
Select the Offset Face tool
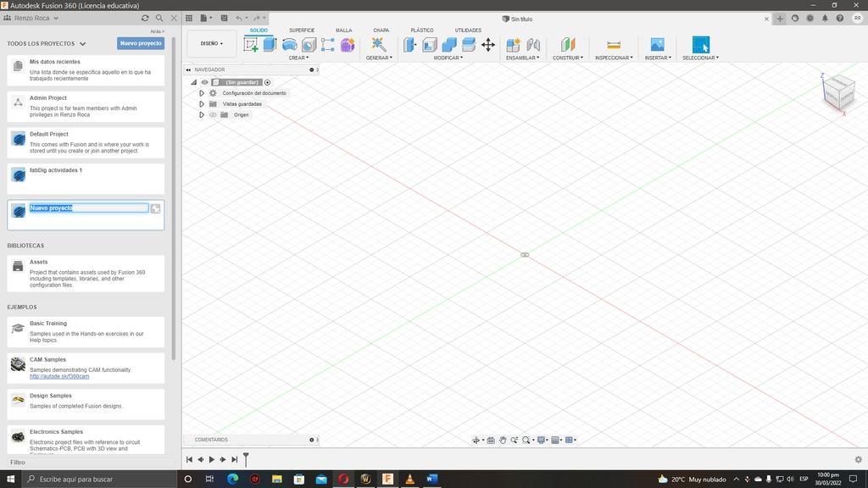[x=468, y=45]
